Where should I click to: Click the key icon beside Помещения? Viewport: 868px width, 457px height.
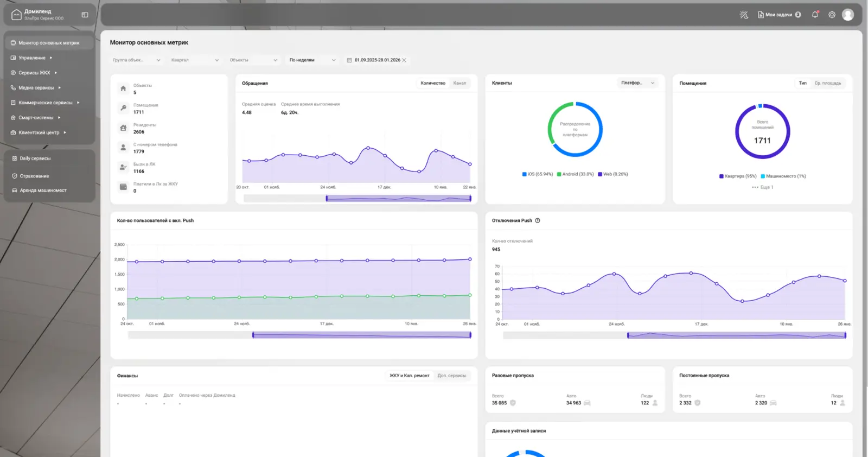123,108
